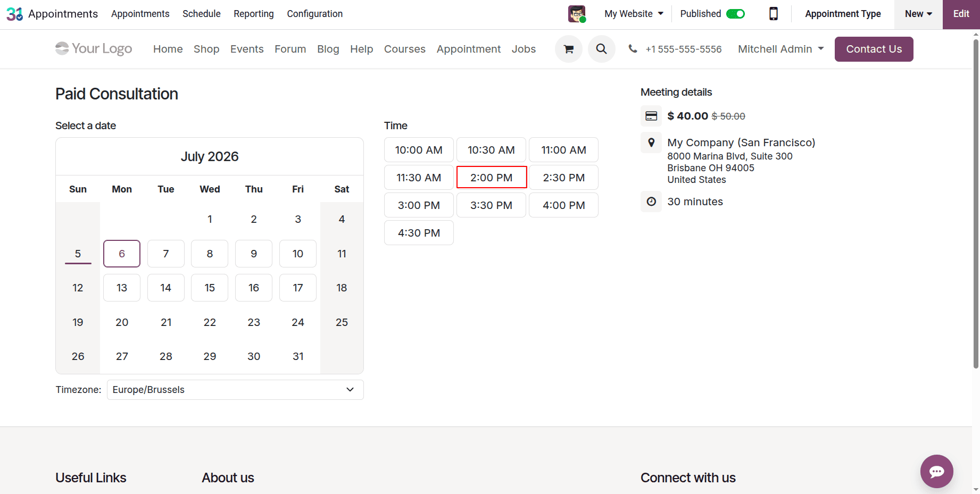Open the Configuration menu
The image size is (980, 494).
coord(315,14)
